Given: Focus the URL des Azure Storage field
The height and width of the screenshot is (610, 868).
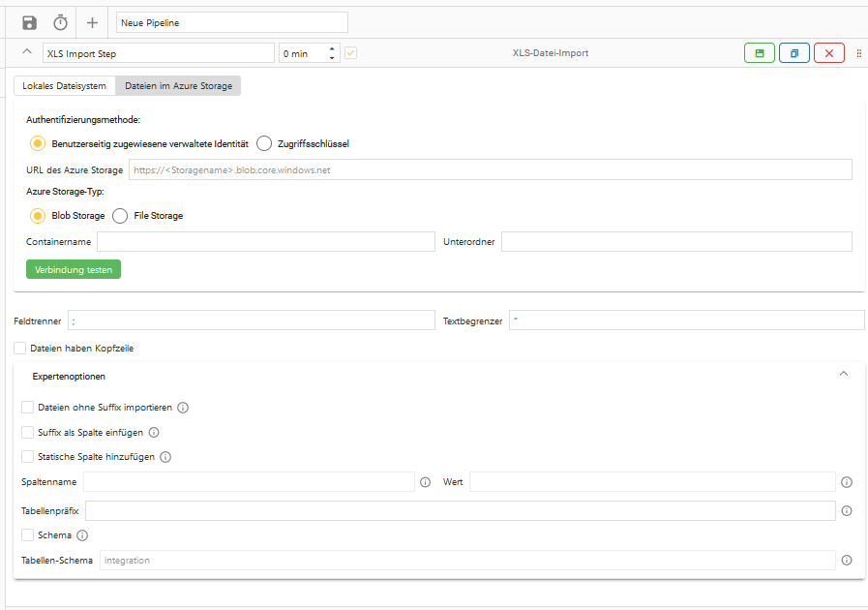Looking at the screenshot, I should (490, 170).
